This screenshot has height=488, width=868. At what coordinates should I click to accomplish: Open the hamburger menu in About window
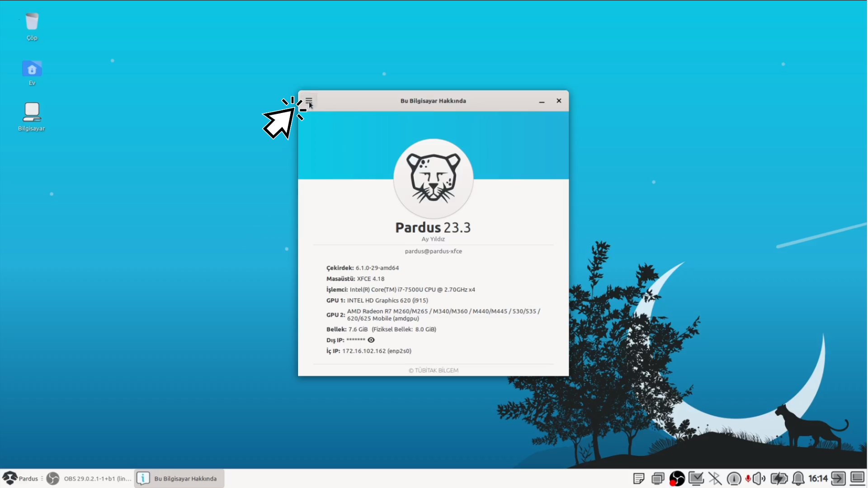pyautogui.click(x=309, y=100)
